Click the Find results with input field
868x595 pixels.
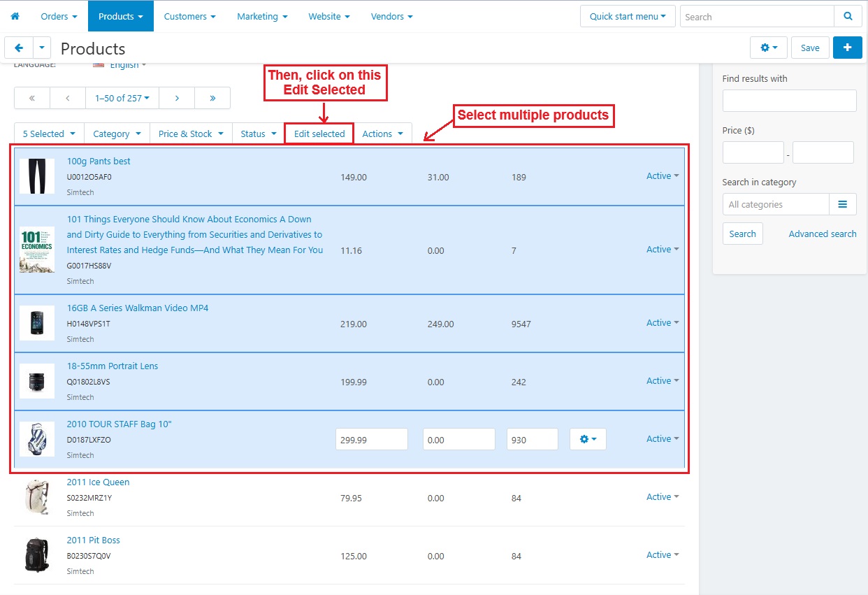(x=789, y=101)
